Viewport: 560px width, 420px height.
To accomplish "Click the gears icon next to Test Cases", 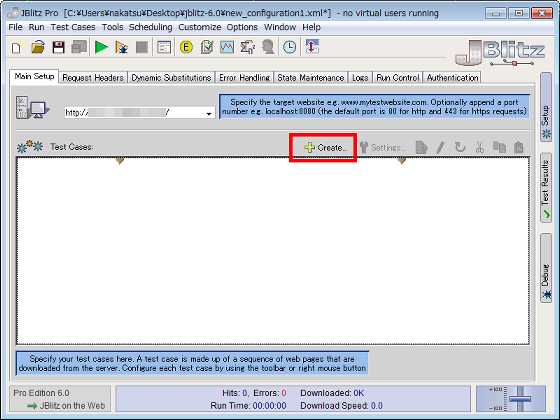I will pos(30,146).
